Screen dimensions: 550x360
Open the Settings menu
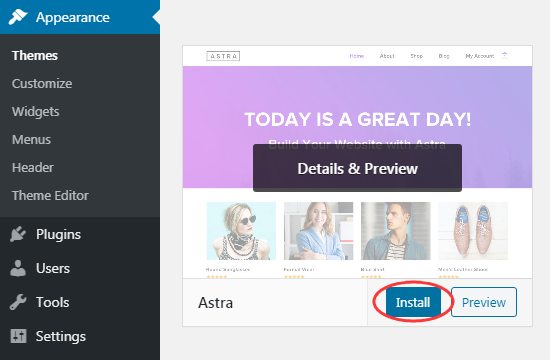[80, 336]
